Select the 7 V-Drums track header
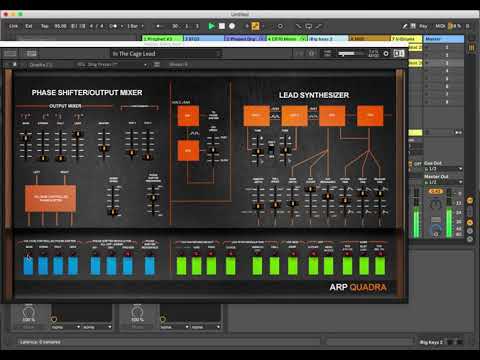480x360 pixels. point(406,39)
